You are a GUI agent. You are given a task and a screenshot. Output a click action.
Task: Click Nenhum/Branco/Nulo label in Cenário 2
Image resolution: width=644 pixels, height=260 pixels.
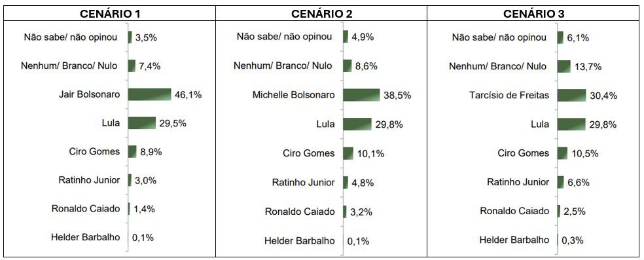[x=283, y=65]
